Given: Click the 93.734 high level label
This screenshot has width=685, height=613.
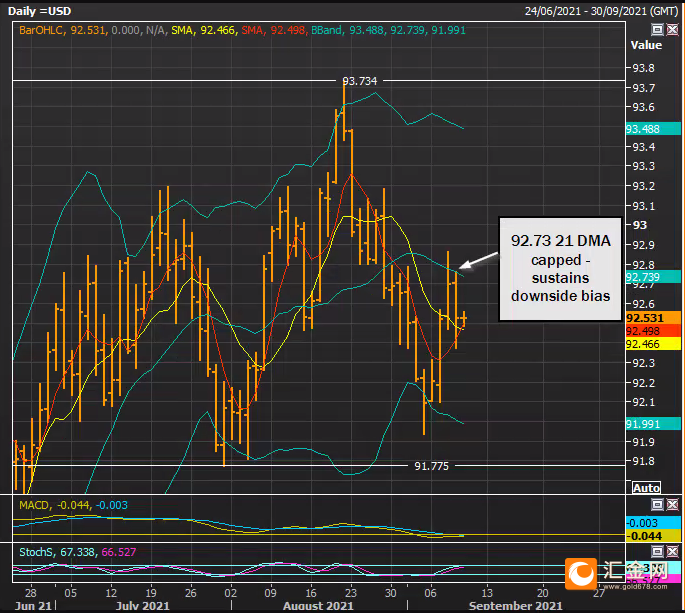Looking at the screenshot, I should (x=360, y=81).
